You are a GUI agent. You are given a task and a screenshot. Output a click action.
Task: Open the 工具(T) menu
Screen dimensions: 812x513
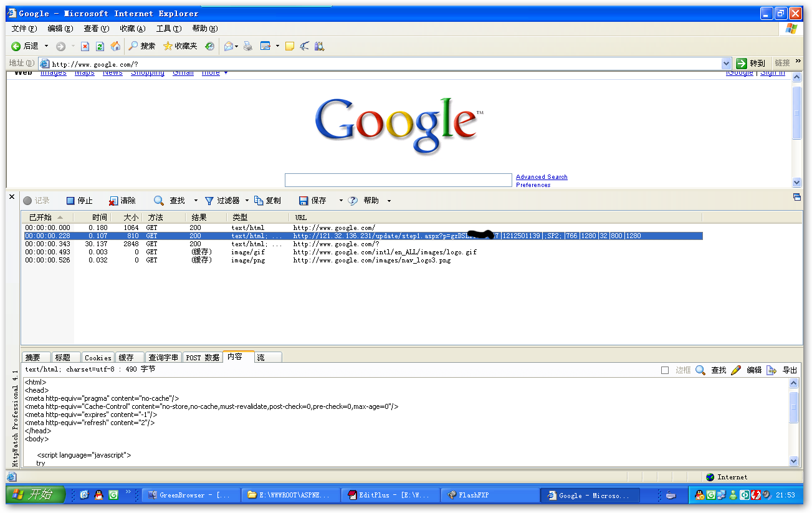[x=169, y=29]
